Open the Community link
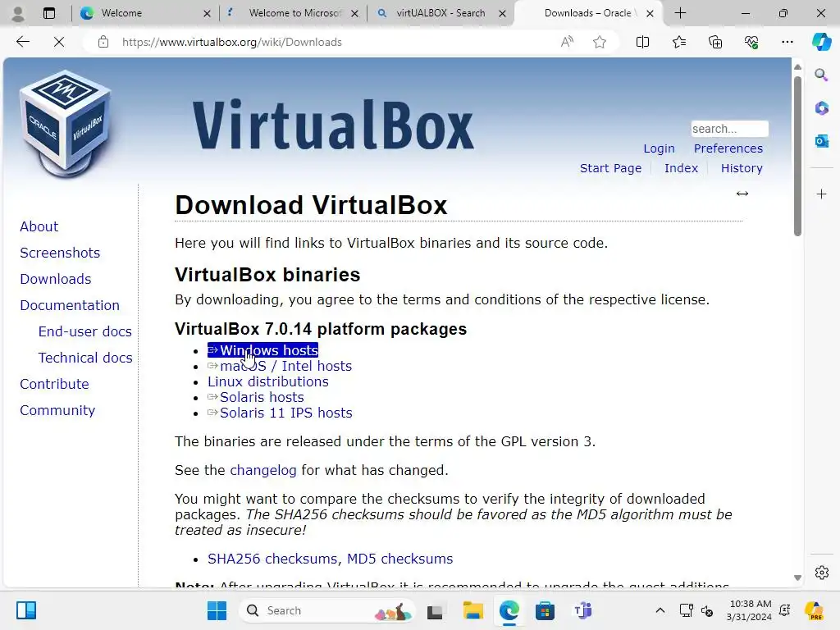This screenshot has height=630, width=840. (x=57, y=410)
